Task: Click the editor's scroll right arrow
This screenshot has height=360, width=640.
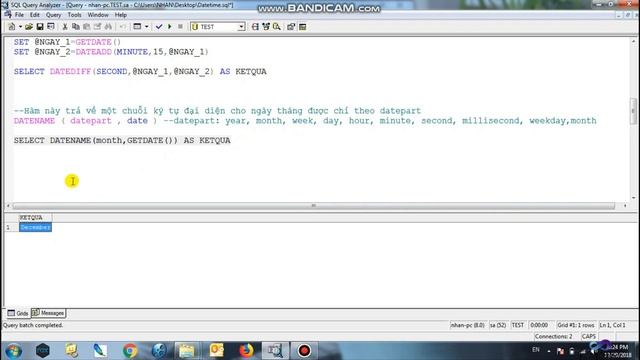Action: pyautogui.click(x=625, y=206)
